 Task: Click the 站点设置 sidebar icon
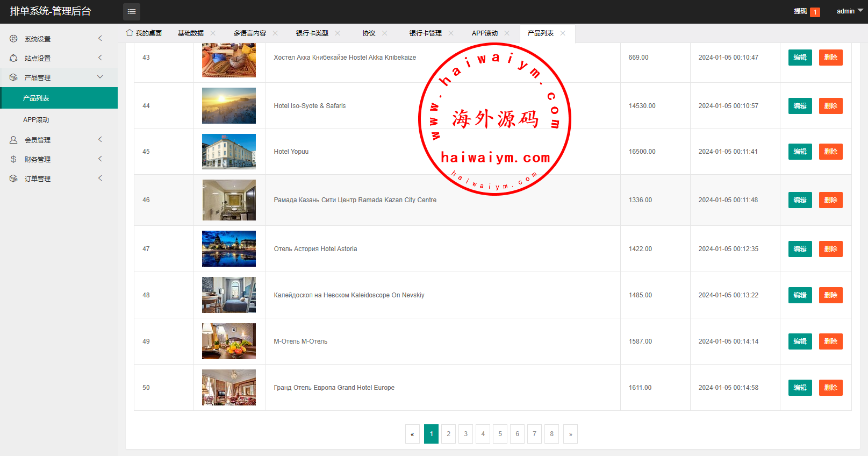13,58
